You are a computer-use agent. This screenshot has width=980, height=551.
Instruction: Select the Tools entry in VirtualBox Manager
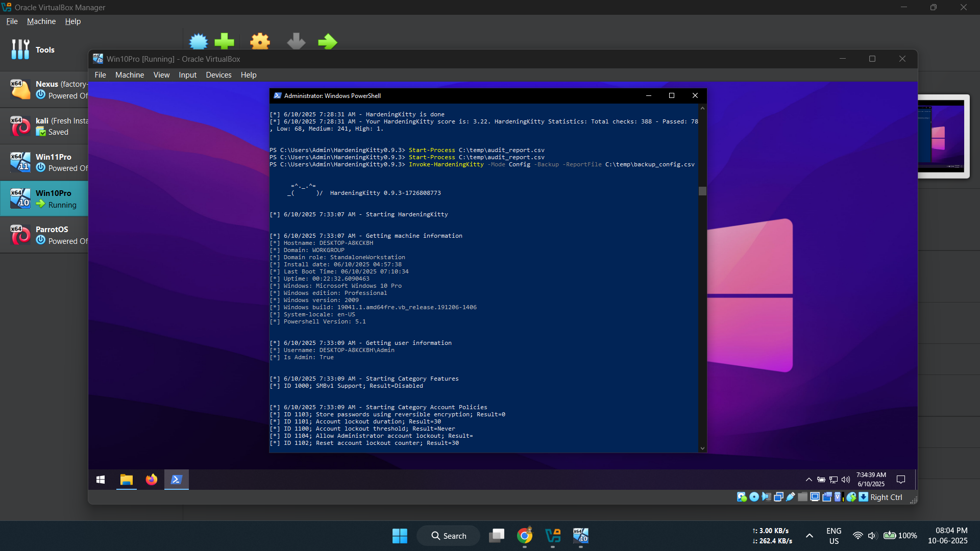pos(44,49)
